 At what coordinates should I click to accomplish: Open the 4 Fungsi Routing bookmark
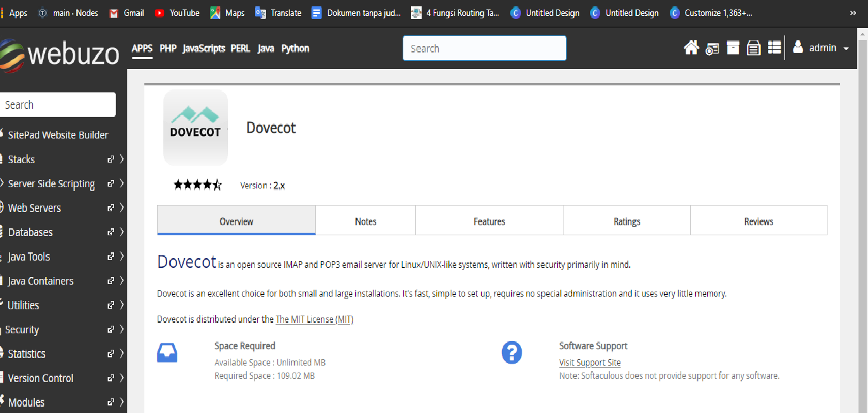pyautogui.click(x=455, y=13)
